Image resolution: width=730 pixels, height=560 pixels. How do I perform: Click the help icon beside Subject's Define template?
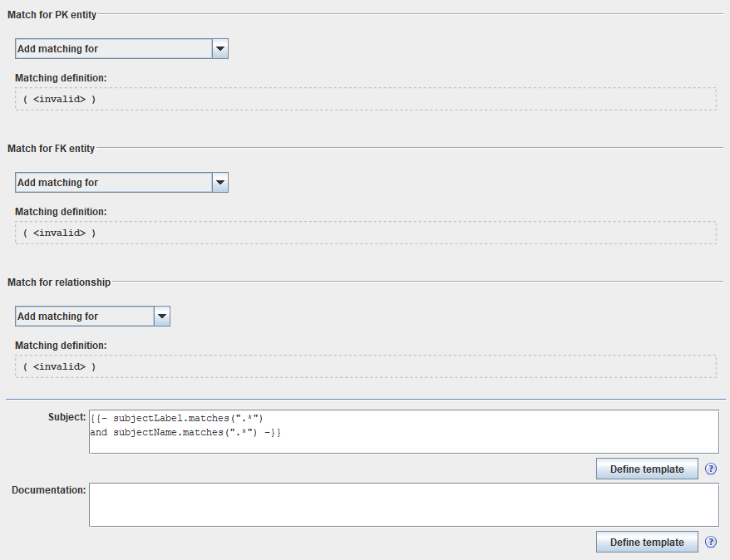(x=711, y=469)
